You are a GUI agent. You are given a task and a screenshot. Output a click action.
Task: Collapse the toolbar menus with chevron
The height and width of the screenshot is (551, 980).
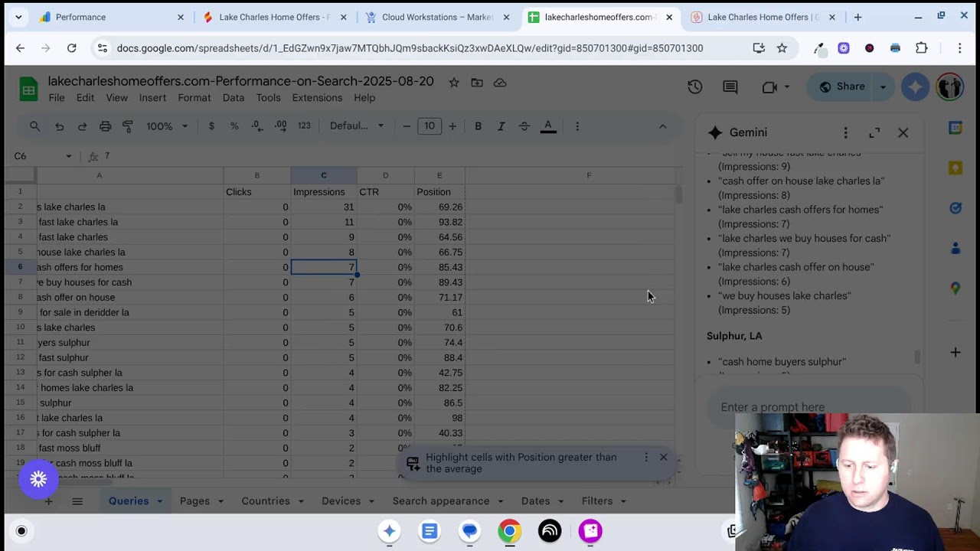tap(662, 126)
